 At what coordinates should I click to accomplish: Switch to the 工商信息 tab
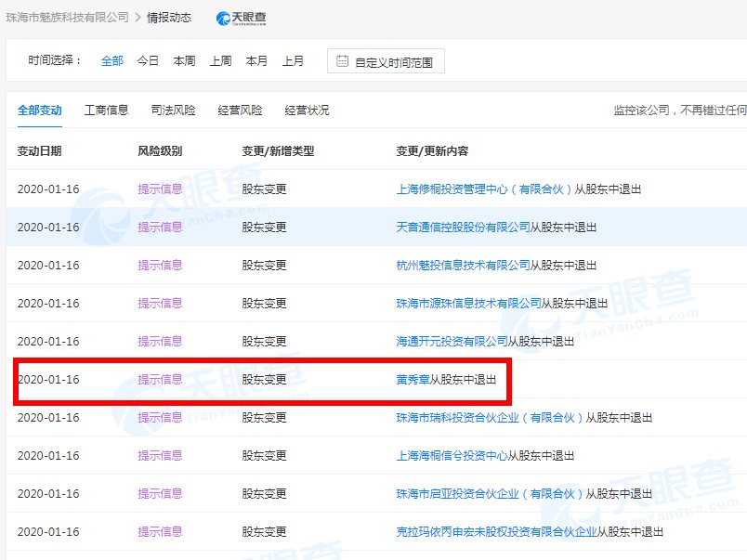pos(106,111)
